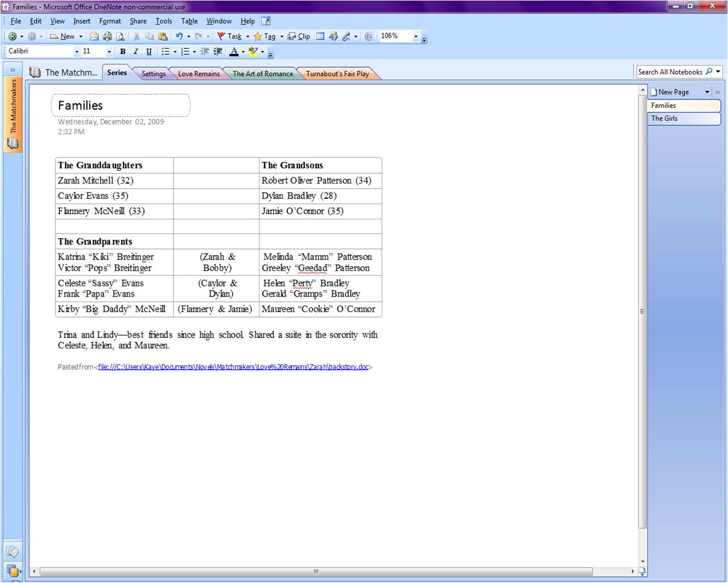728x583 pixels.
Task: Click the Undo arrow icon
Action: click(179, 36)
